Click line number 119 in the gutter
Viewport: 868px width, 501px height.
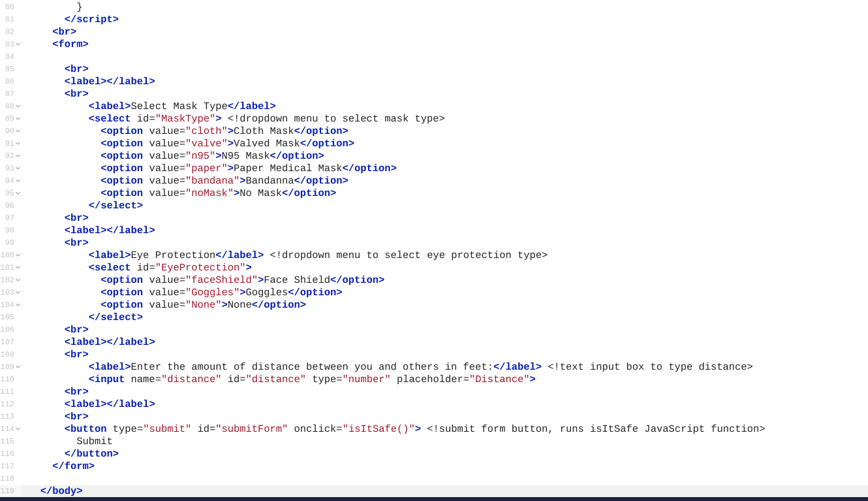point(7,491)
